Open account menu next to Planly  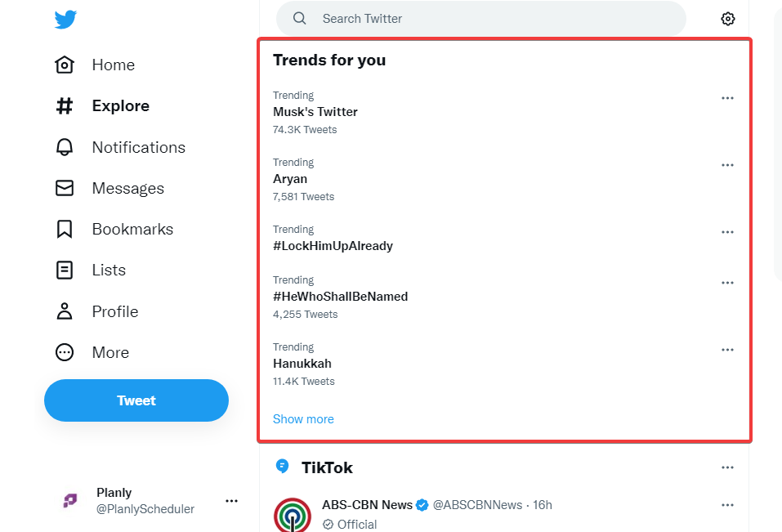tap(231, 500)
